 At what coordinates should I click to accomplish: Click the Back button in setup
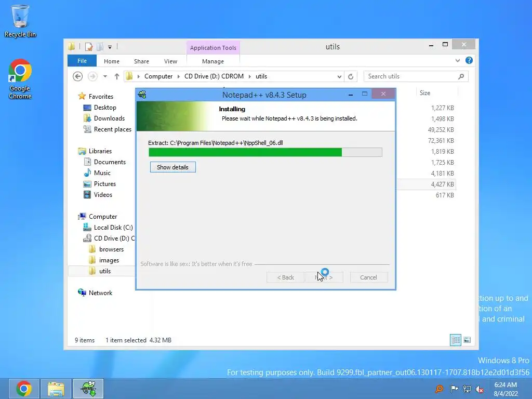[285, 277]
